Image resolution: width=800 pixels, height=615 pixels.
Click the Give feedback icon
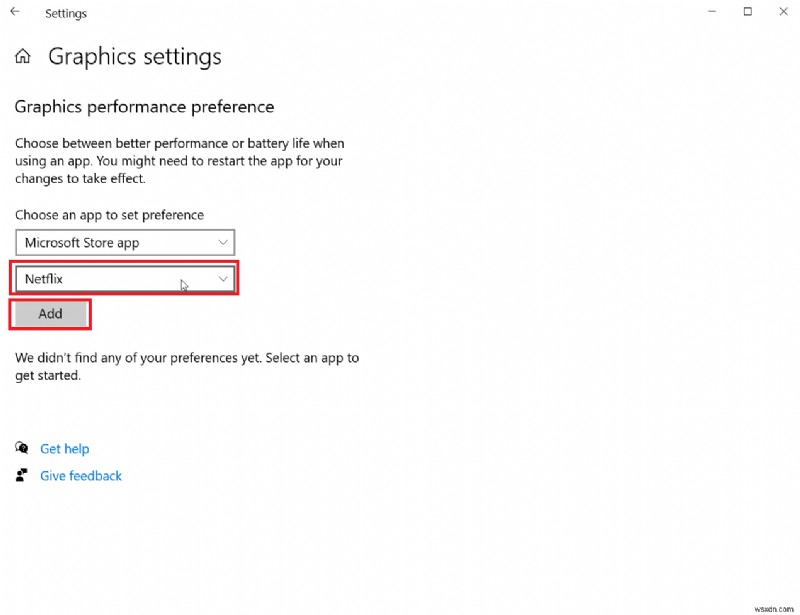point(21,475)
